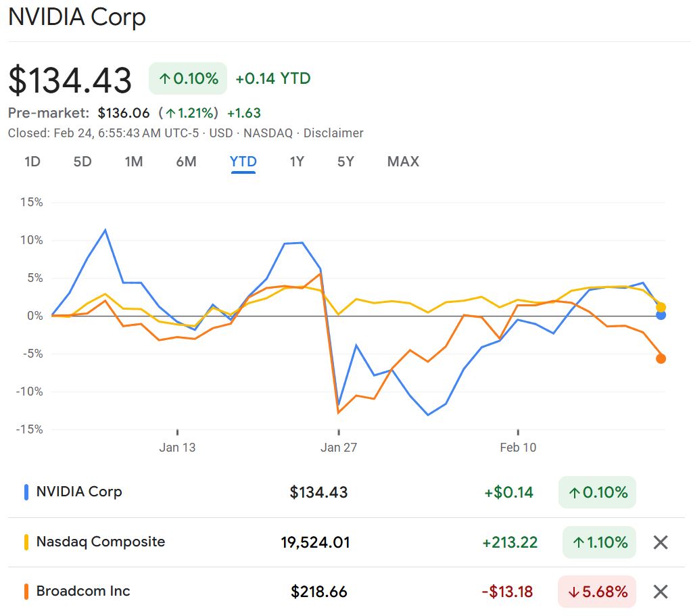Open the Disclaimer link

tap(333, 133)
